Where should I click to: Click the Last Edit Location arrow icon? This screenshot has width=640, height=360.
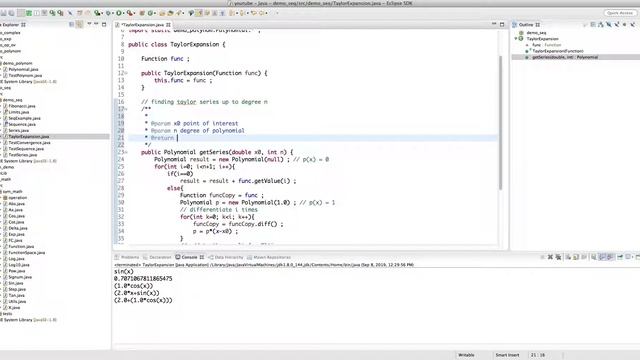click(253, 13)
